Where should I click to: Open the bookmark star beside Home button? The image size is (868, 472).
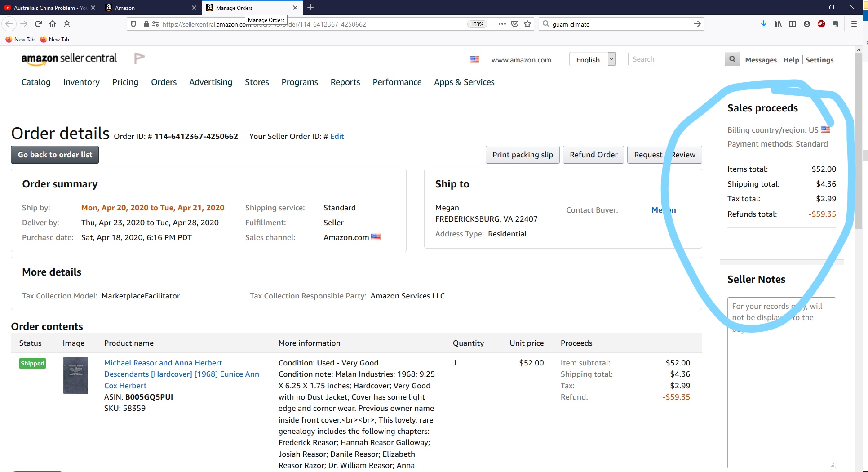[x=67, y=24]
